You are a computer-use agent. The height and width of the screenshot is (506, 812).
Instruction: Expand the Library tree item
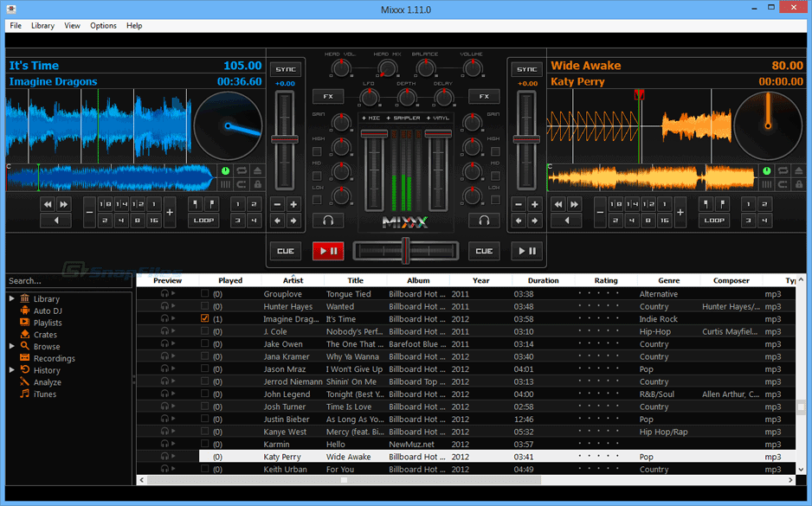pos(11,299)
